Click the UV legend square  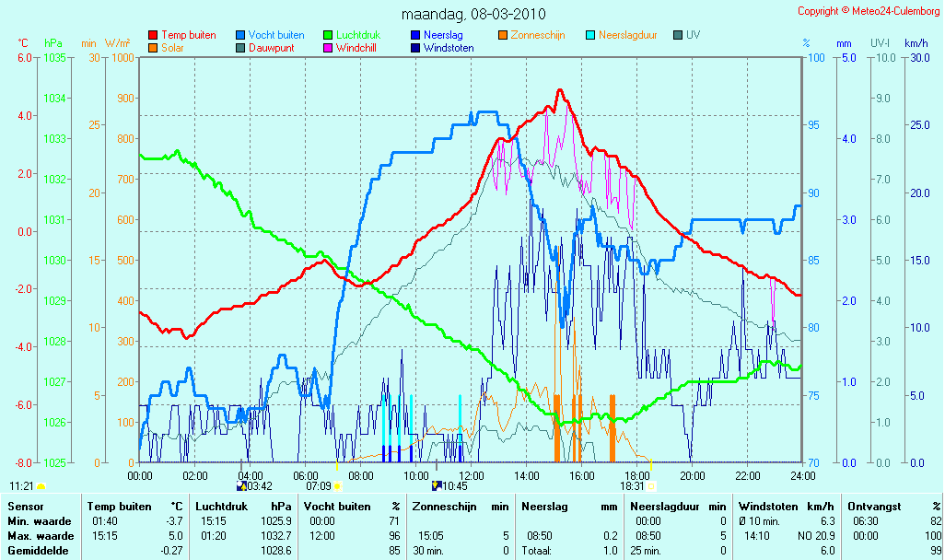click(x=678, y=36)
